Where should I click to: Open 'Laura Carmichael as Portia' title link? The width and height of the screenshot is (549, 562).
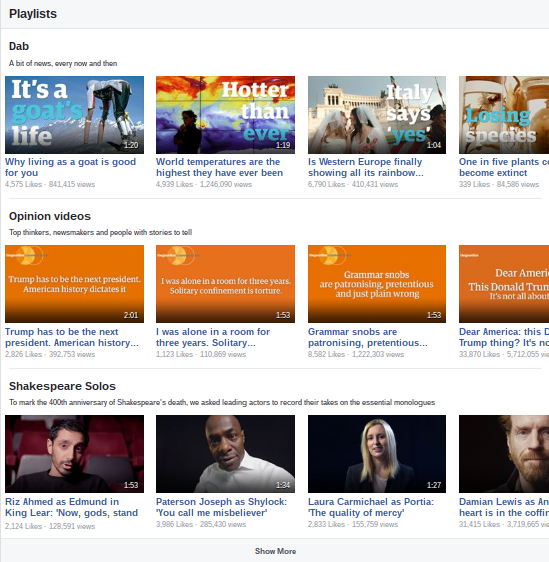pos(371,507)
